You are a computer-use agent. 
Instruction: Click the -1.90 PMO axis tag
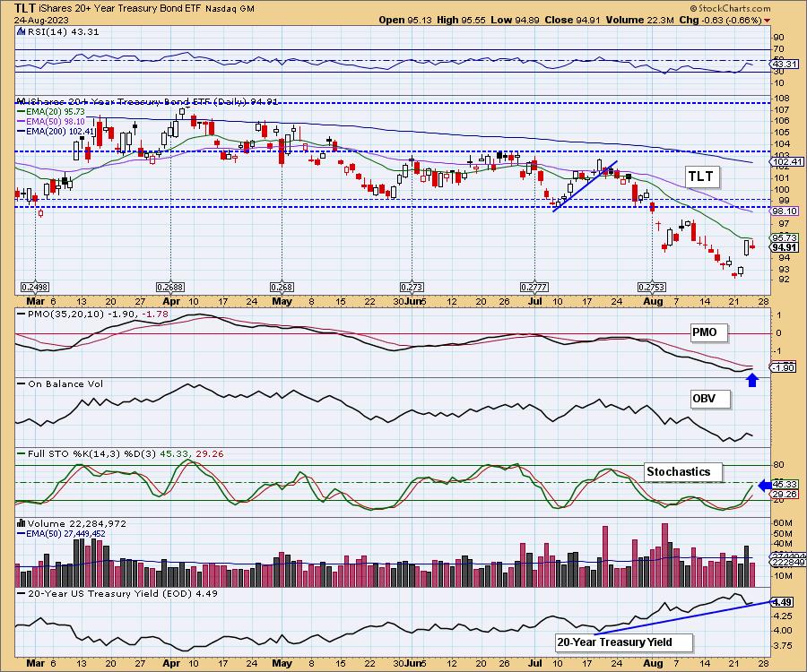[x=784, y=367]
